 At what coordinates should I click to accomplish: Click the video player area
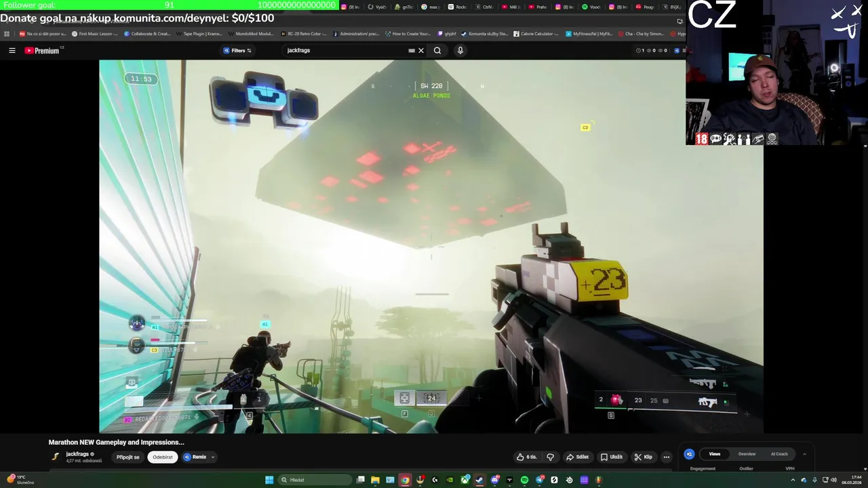pyautogui.click(x=431, y=246)
